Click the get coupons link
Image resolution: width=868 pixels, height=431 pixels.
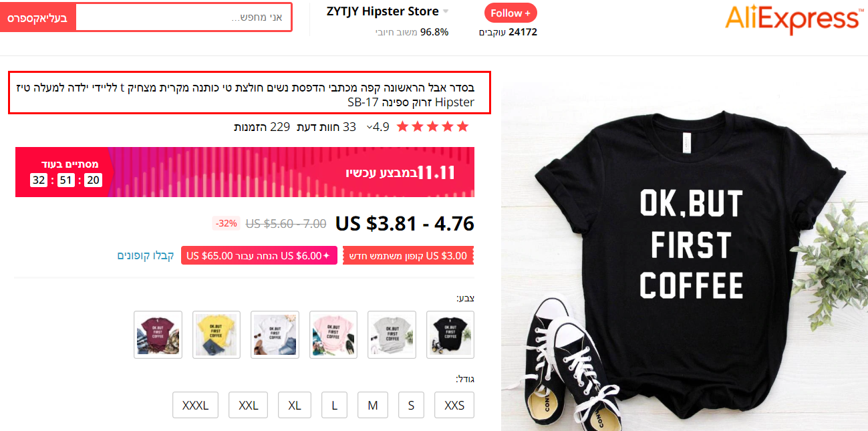point(146,255)
